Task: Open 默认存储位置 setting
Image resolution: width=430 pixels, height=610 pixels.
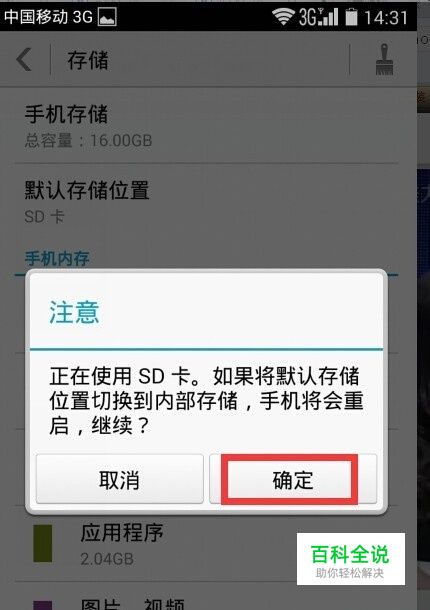Action: click(x=206, y=202)
